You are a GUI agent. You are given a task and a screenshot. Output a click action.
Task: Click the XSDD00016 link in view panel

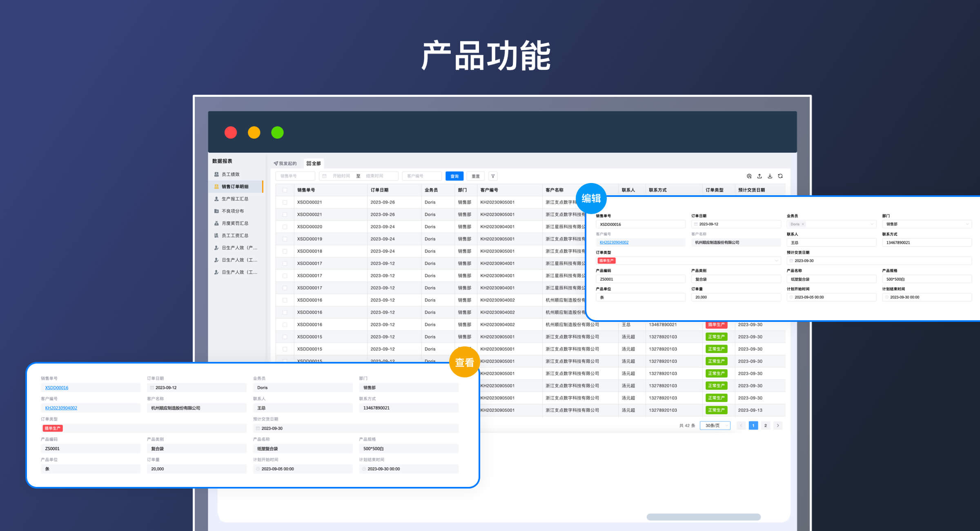coord(57,388)
